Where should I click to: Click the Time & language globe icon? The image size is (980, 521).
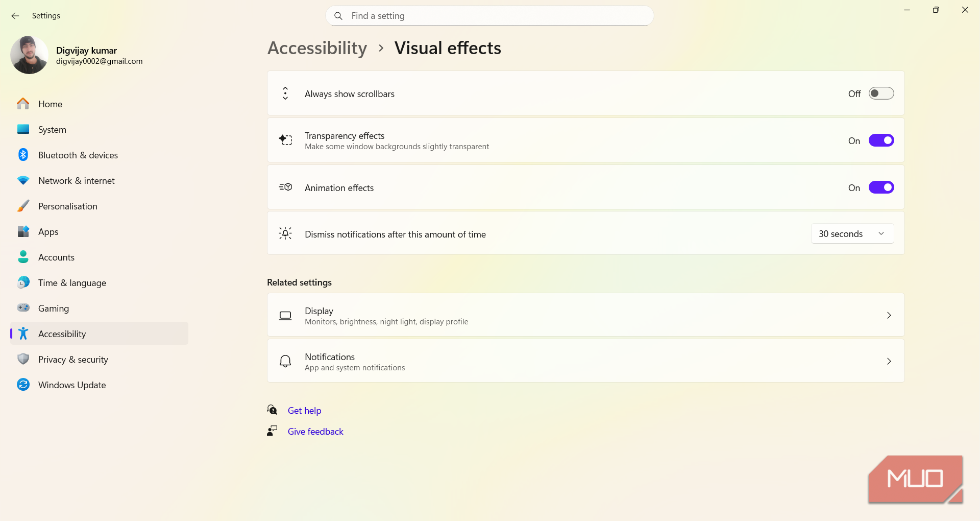click(23, 282)
